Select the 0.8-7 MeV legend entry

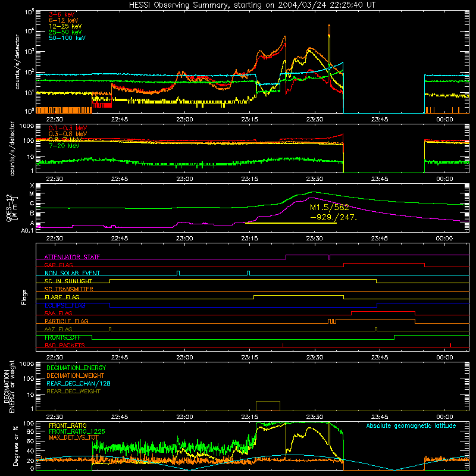click(x=65, y=140)
